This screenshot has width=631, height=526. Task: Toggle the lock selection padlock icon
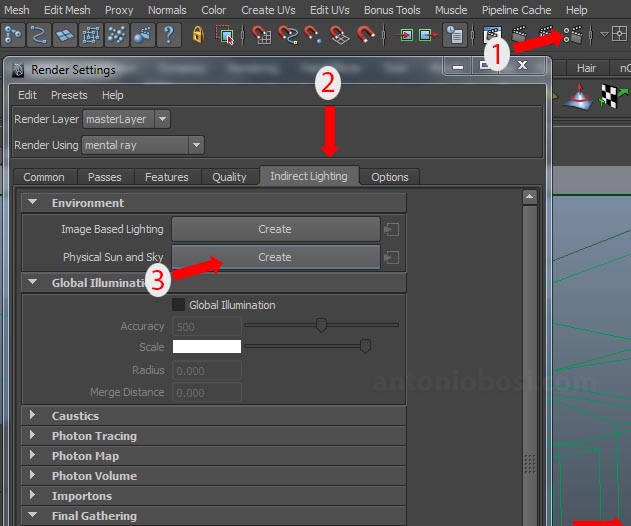coord(198,35)
